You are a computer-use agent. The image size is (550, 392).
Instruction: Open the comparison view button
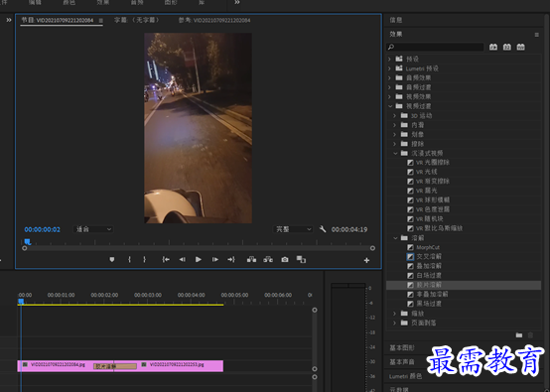(x=301, y=259)
